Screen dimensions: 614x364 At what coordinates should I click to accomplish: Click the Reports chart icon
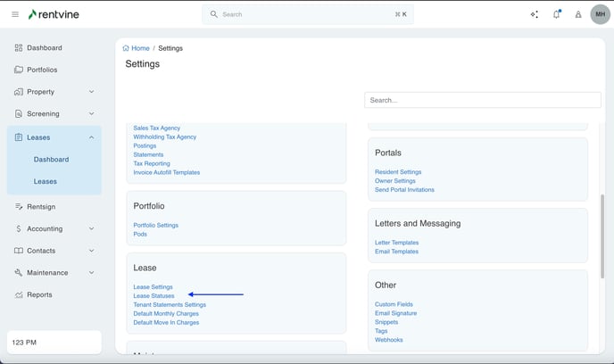point(19,295)
